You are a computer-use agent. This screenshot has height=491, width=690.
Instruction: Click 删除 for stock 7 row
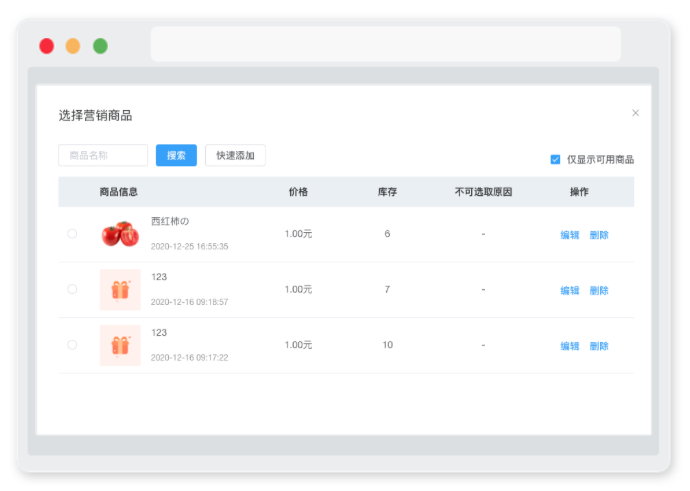click(x=599, y=290)
